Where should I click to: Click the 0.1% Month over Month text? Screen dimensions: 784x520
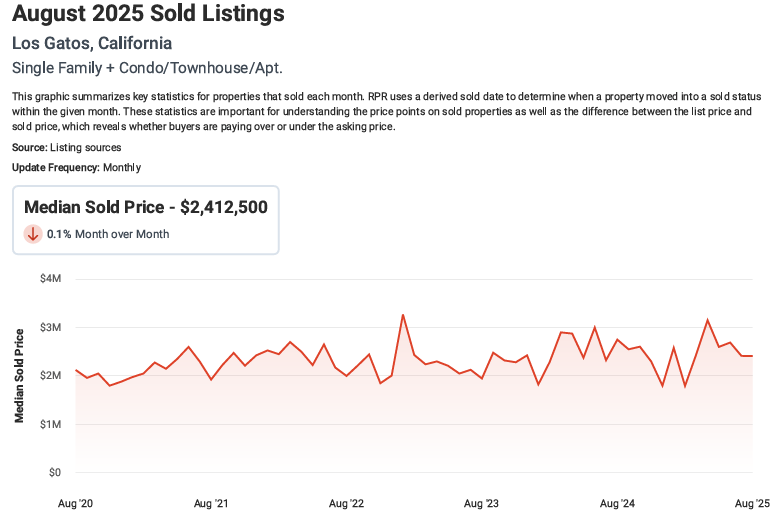coord(108,234)
